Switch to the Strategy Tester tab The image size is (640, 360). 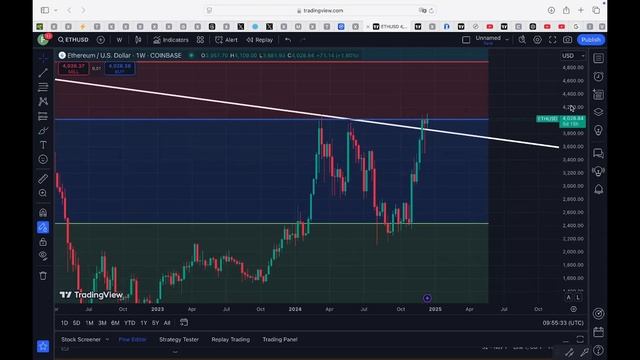(x=179, y=339)
